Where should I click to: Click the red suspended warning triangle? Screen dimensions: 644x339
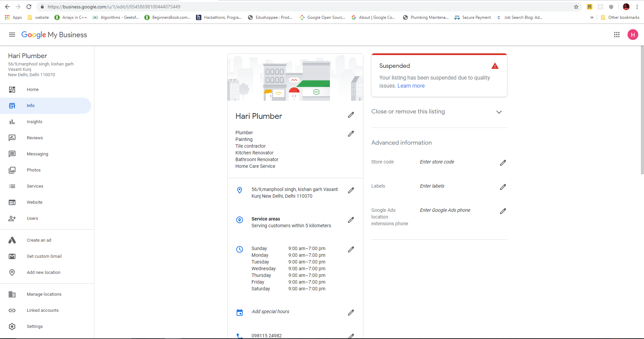pos(495,66)
